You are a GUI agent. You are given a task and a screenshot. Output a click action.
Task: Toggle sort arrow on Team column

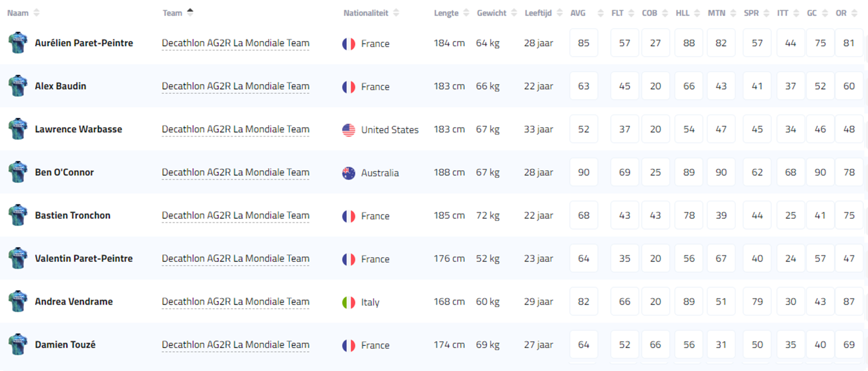(x=190, y=12)
